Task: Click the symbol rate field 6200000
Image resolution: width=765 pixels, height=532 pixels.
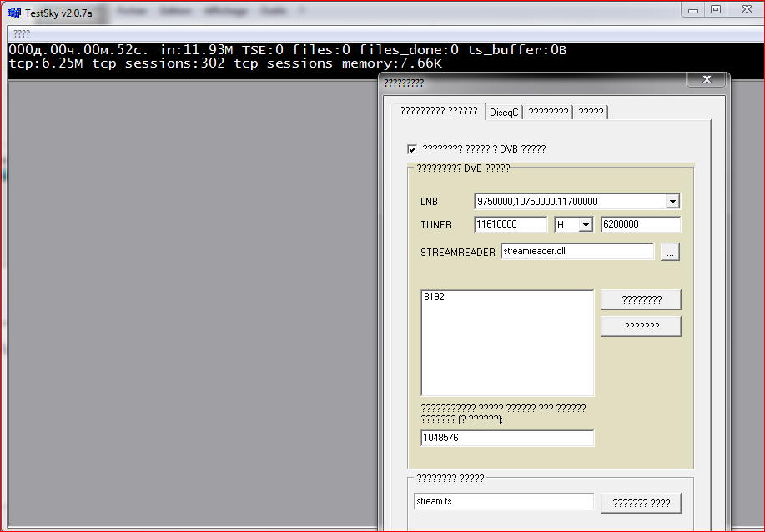Action: [x=640, y=225]
